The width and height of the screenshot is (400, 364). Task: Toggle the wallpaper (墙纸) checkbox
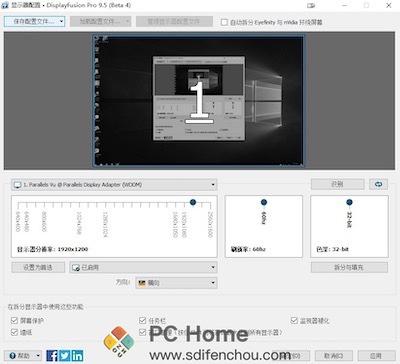coord(14,332)
